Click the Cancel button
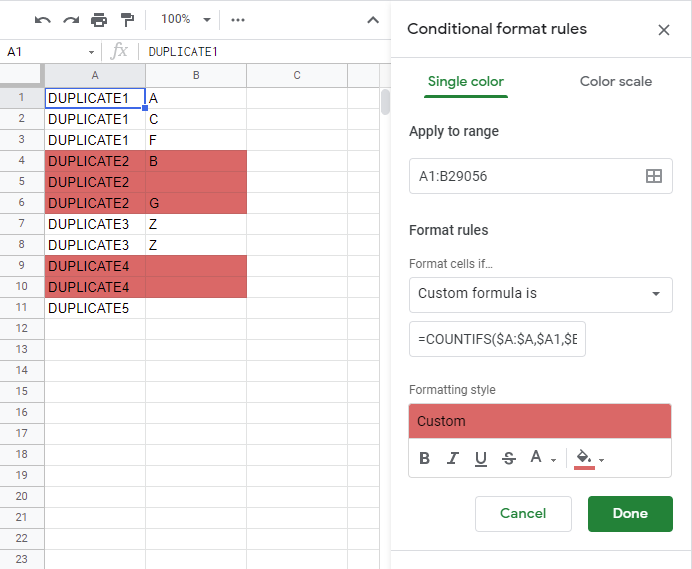692x569 pixels. tap(523, 513)
